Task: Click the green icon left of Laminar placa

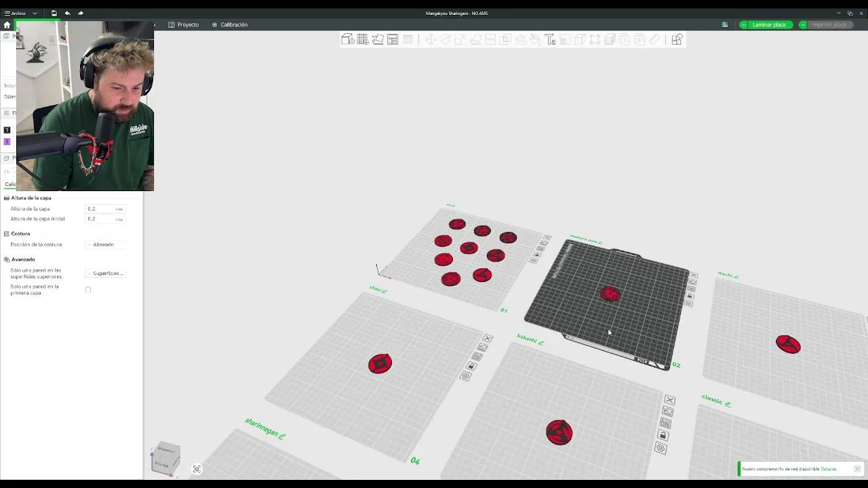Action: (x=725, y=24)
